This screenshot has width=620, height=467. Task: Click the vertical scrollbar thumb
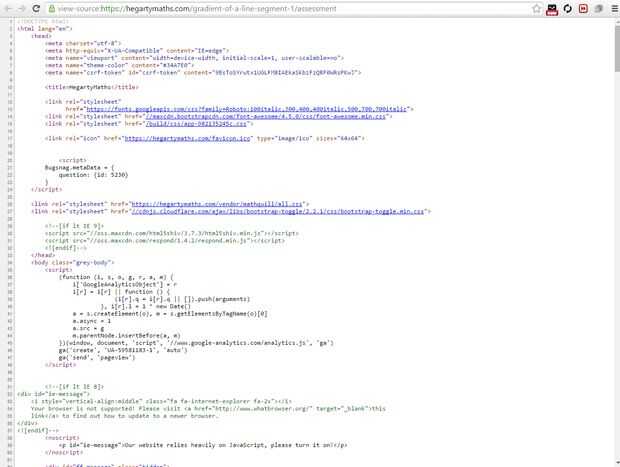point(617,47)
